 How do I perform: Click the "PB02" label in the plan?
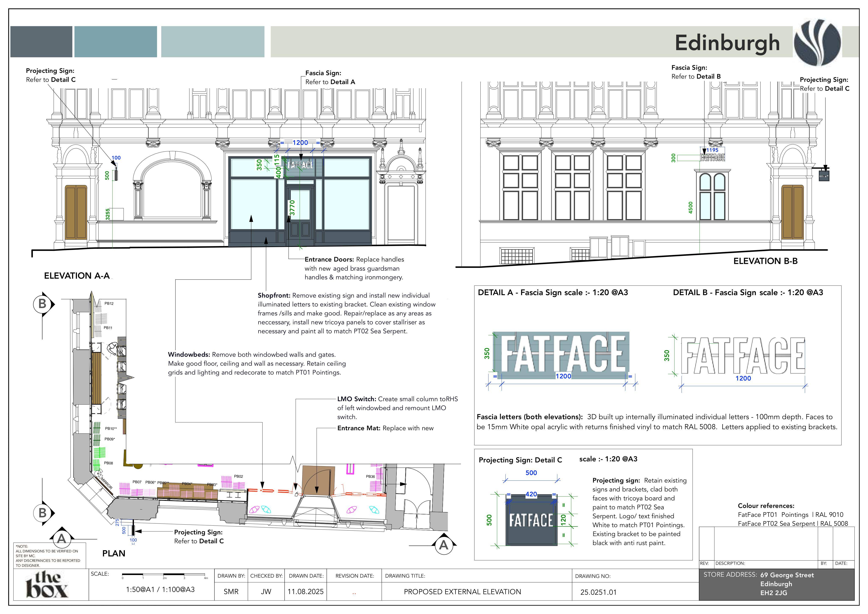tap(239, 476)
